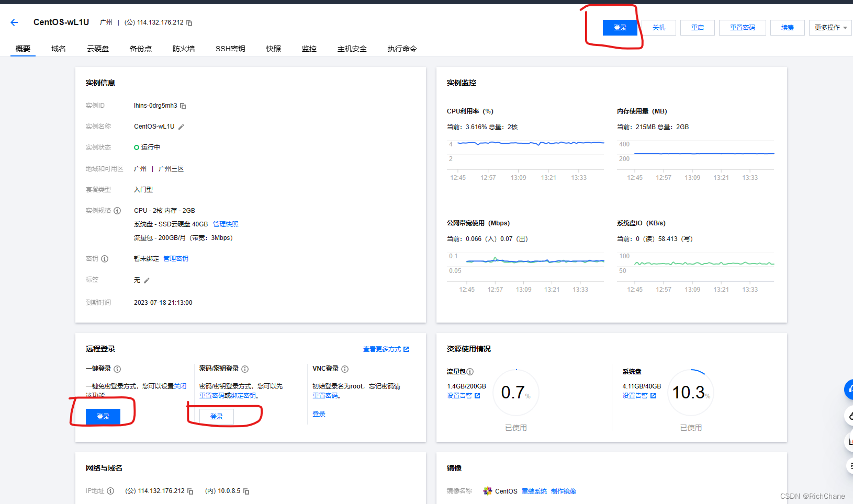This screenshot has width=853, height=504.
Task: Open 设置告警 link under 流量包
Action: coord(463,396)
